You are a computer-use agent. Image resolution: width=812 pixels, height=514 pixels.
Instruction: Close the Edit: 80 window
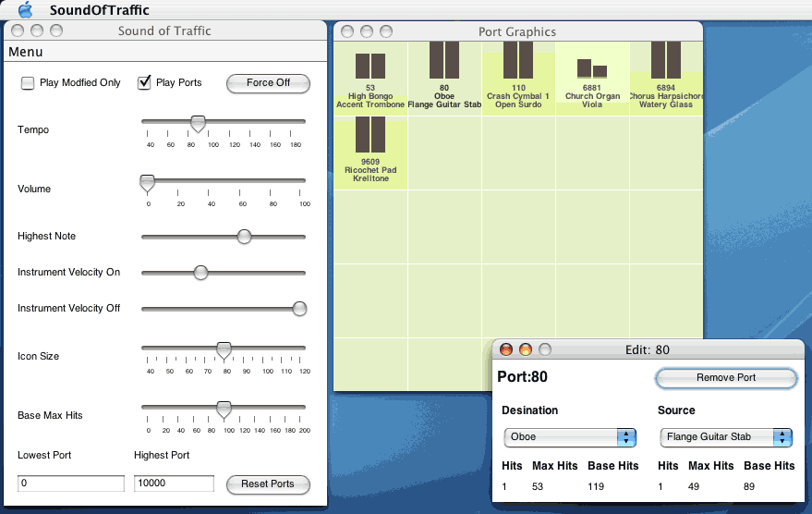pyautogui.click(x=506, y=349)
